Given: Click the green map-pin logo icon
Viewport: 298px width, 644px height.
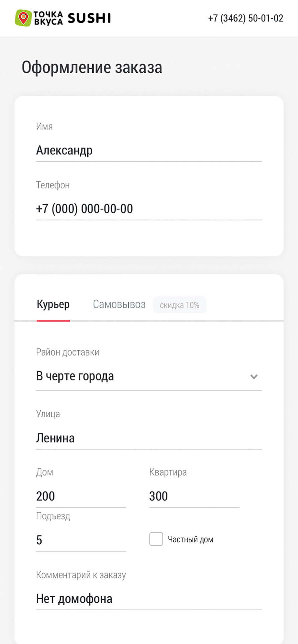Looking at the screenshot, I should (23, 18).
